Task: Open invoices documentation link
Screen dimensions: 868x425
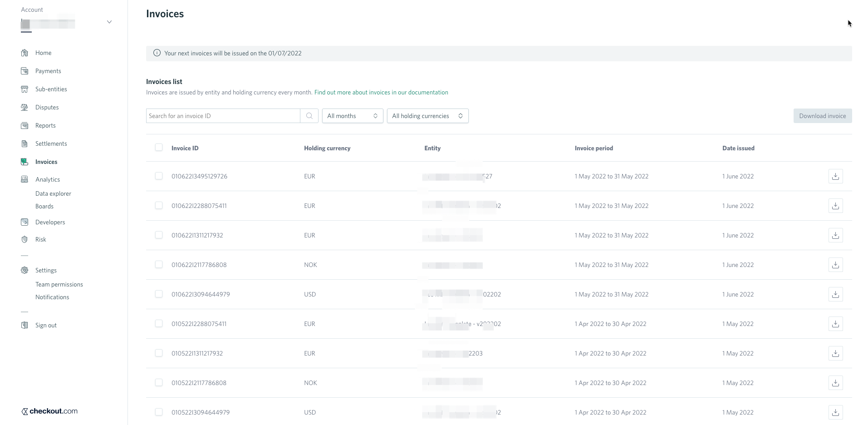Action: pos(381,92)
